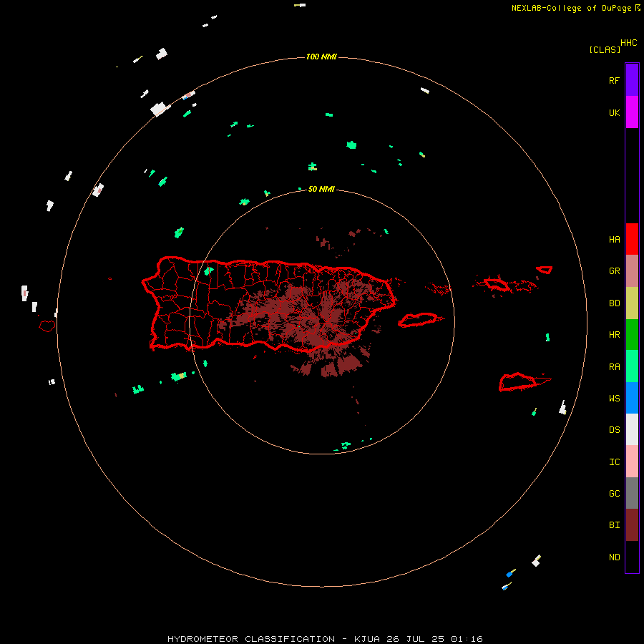Image resolution: width=644 pixels, height=644 pixels.
Task: Click the 50 NMI range ring label
Action: click(321, 189)
